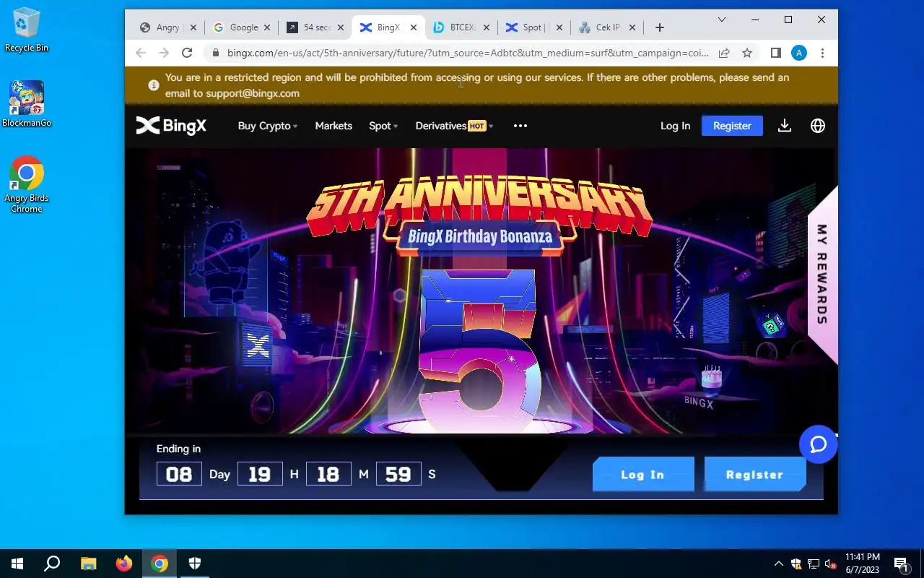Toggle the Chrome side panel icon

[776, 53]
